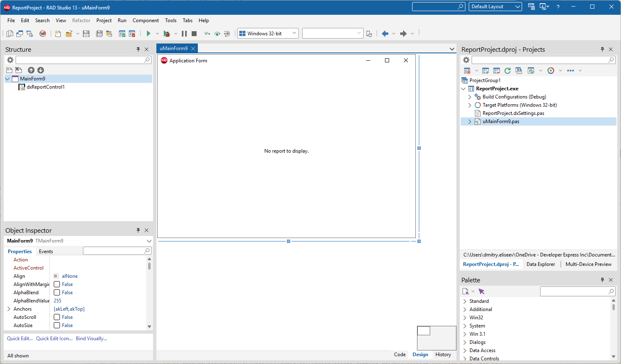Open the File menu

(x=11, y=21)
